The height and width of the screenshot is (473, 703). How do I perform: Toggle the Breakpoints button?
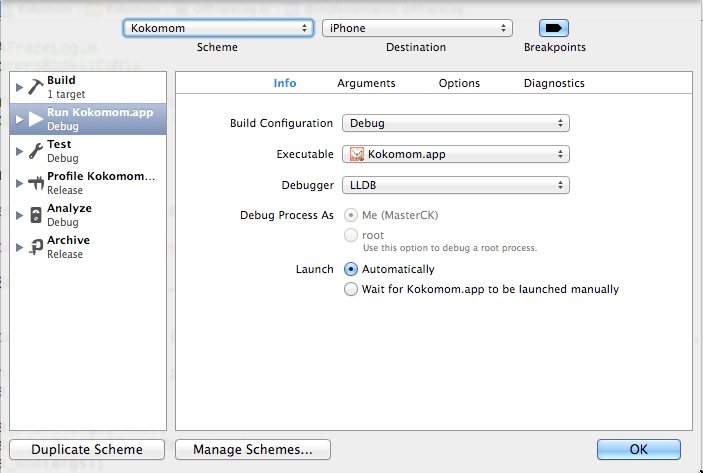coord(554,28)
